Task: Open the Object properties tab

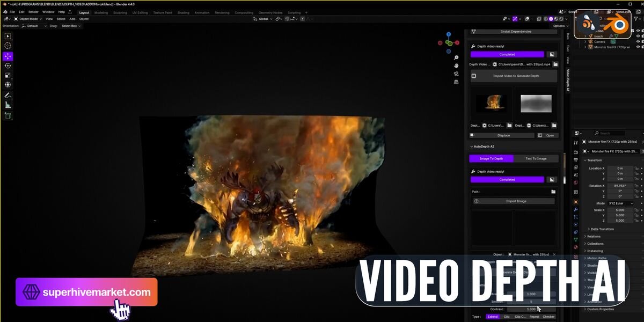Action: point(575,201)
